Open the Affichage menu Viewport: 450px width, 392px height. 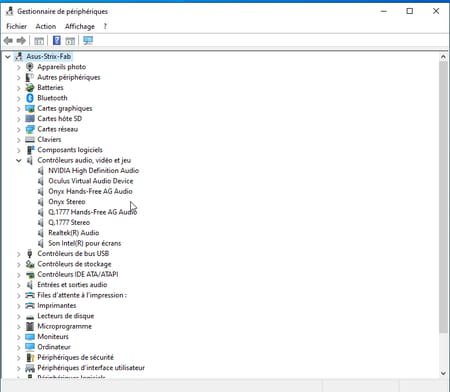pyautogui.click(x=80, y=26)
